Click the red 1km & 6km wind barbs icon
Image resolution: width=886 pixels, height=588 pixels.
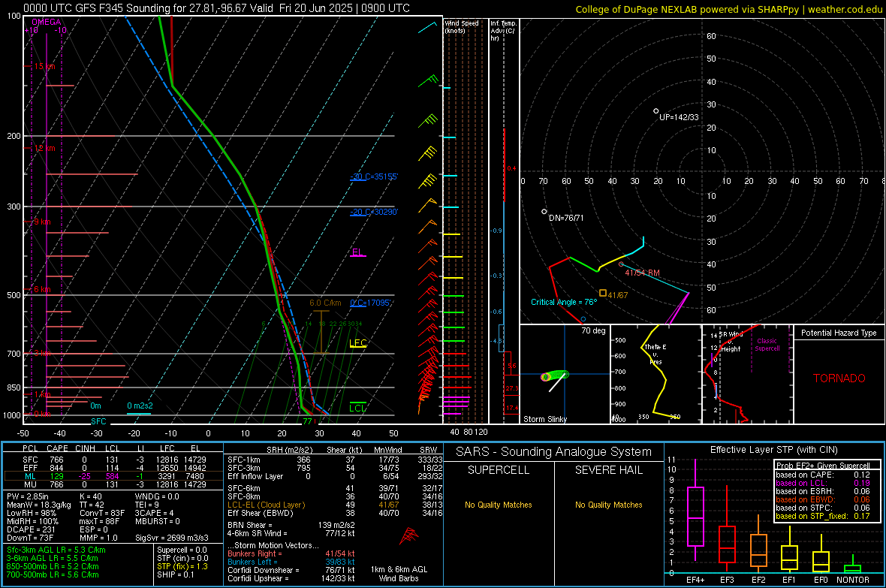click(408, 535)
